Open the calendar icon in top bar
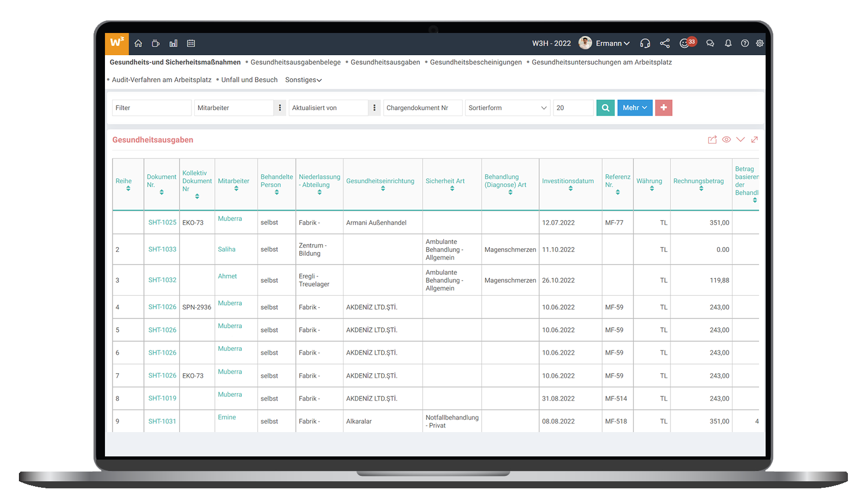The width and height of the screenshot is (863, 504). (191, 43)
